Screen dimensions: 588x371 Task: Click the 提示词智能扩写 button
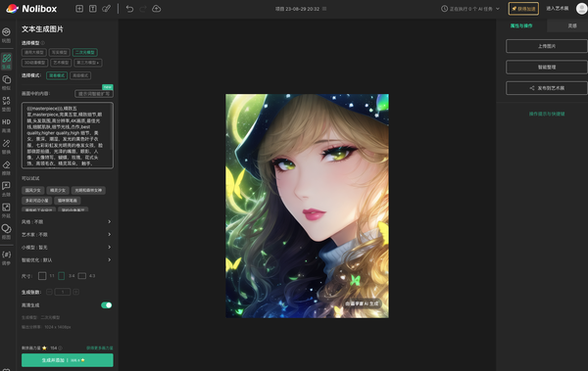(94, 94)
